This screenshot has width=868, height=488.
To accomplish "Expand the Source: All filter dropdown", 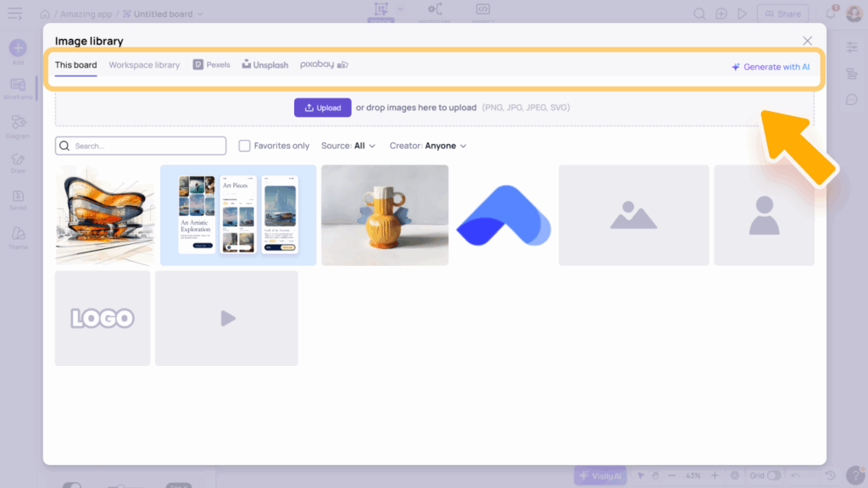I will [348, 146].
